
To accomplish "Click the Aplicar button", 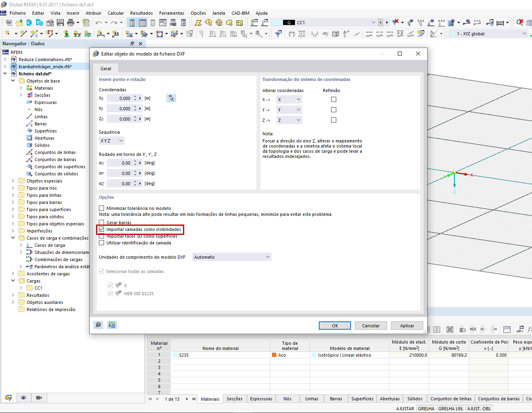I will tap(407, 326).
